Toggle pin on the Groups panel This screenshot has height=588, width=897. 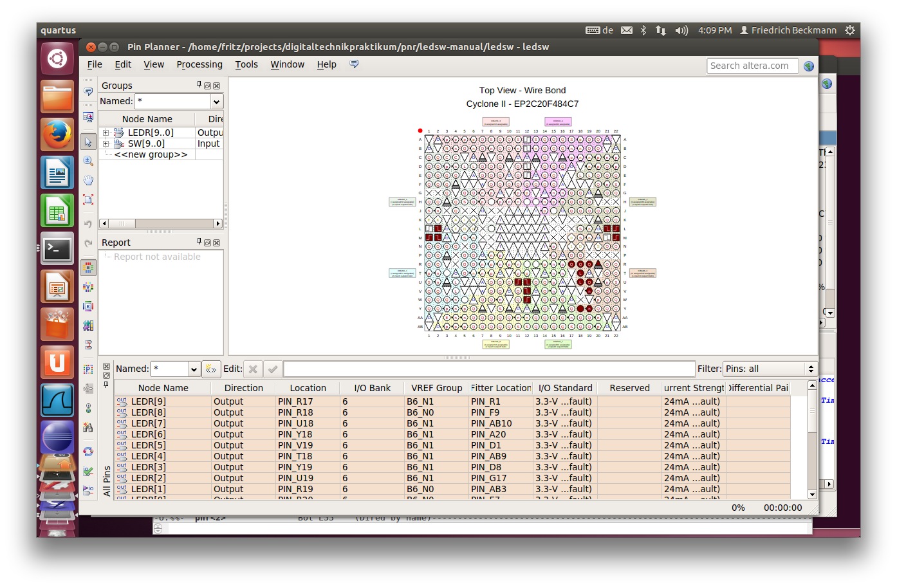click(x=199, y=85)
